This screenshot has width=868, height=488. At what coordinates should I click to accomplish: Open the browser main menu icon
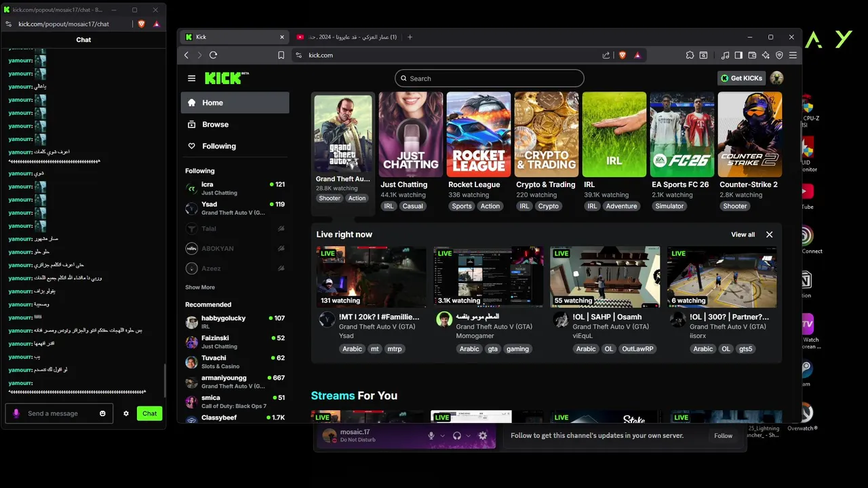tap(793, 55)
